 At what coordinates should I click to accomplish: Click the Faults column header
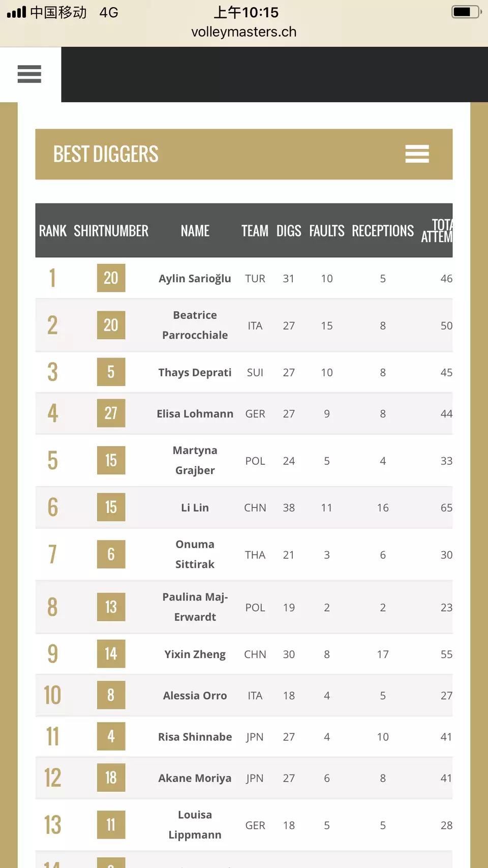click(x=327, y=231)
